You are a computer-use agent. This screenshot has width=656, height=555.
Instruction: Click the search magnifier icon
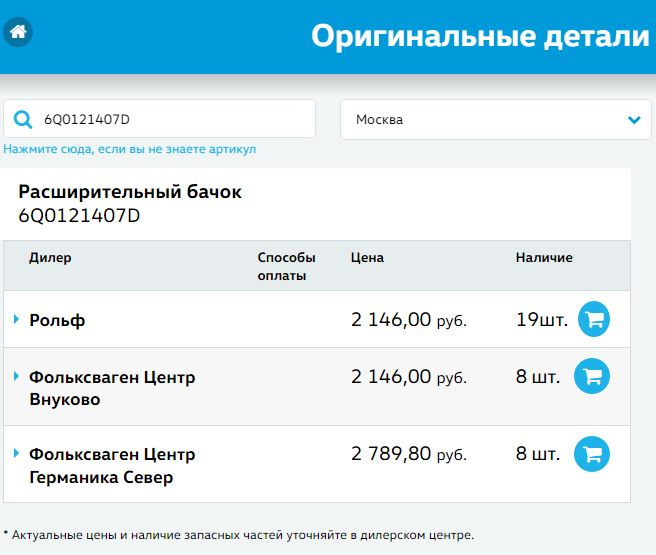[x=23, y=120]
